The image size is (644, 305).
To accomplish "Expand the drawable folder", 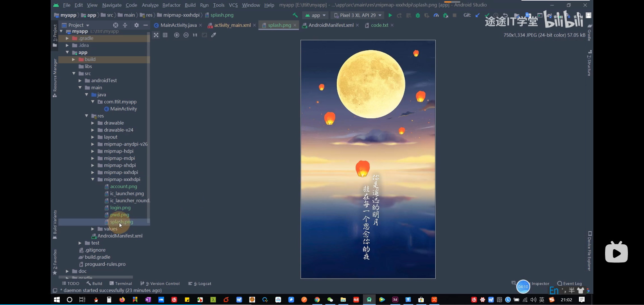I will (x=93, y=123).
